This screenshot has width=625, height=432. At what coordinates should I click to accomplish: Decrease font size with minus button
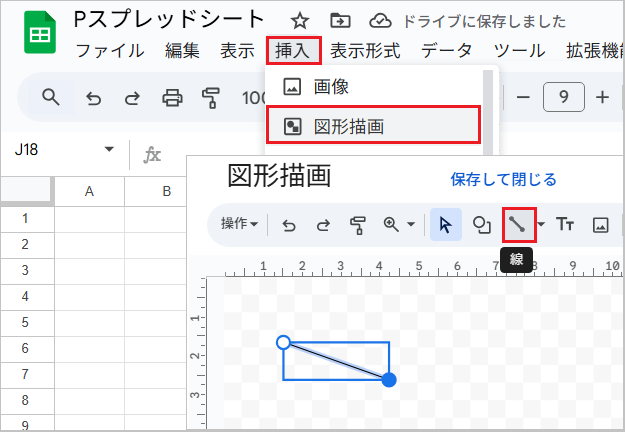tap(523, 97)
